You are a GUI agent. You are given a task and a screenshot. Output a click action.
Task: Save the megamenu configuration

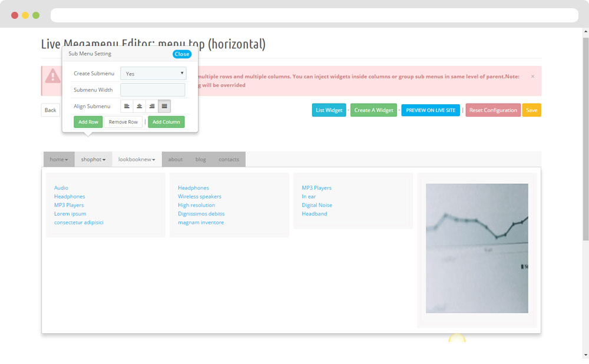click(531, 110)
